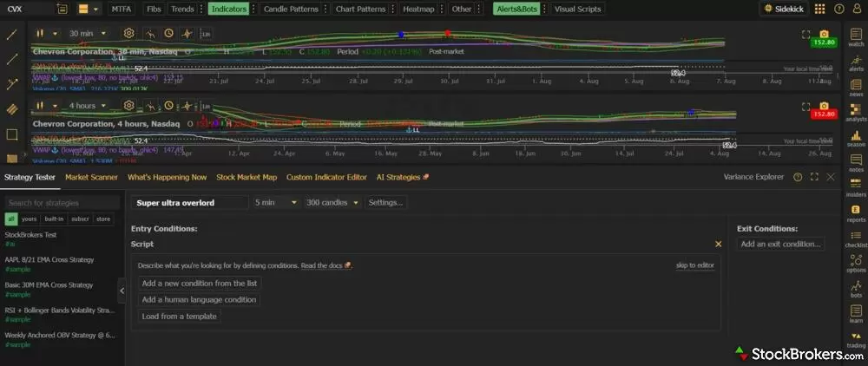Take snapshot of 4 hours chart
This screenshot has width=868, height=366.
tap(825, 106)
